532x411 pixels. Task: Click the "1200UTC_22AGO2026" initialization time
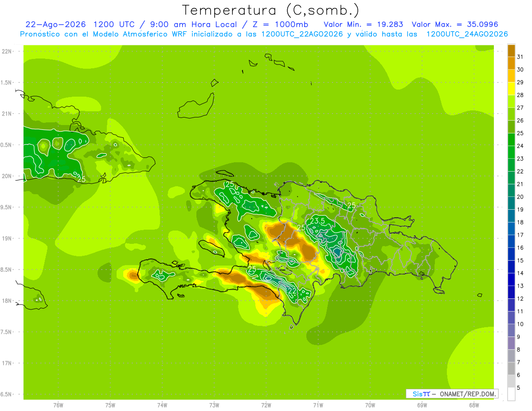coord(302,34)
